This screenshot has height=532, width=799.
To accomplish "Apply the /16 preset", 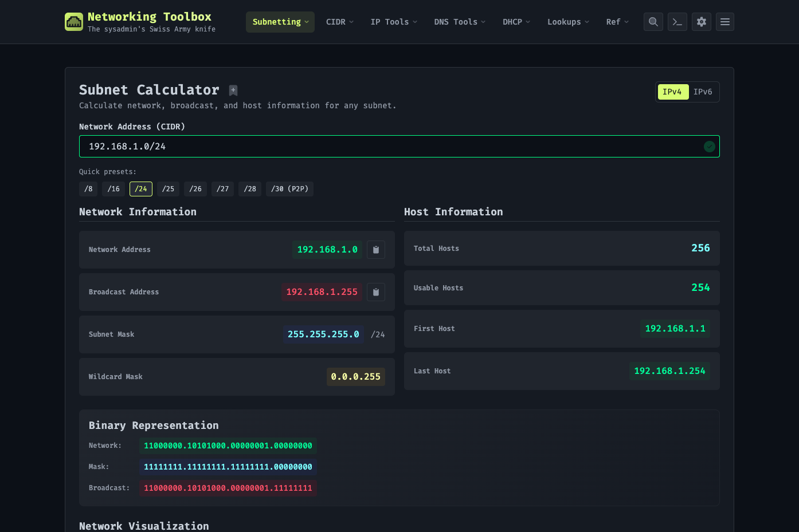I will [x=113, y=189].
